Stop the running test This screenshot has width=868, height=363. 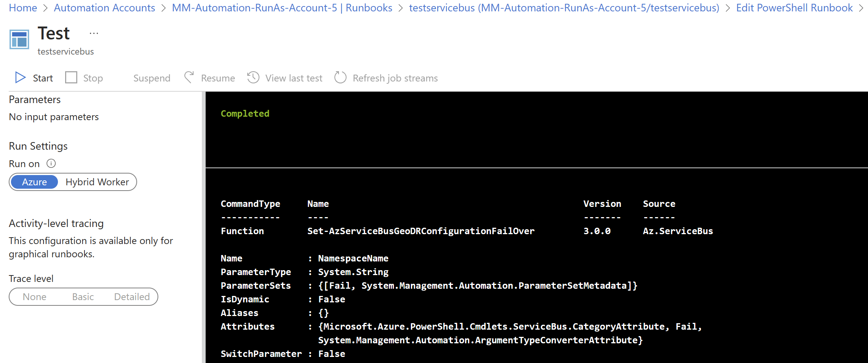click(84, 78)
